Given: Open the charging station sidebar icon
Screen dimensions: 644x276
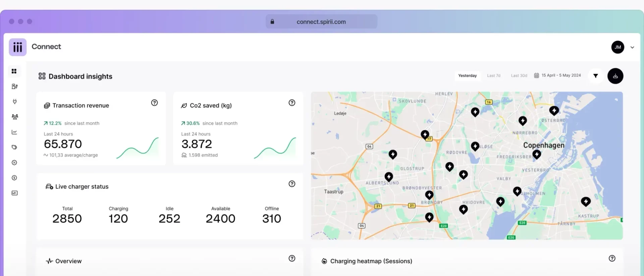Looking at the screenshot, I should [14, 87].
